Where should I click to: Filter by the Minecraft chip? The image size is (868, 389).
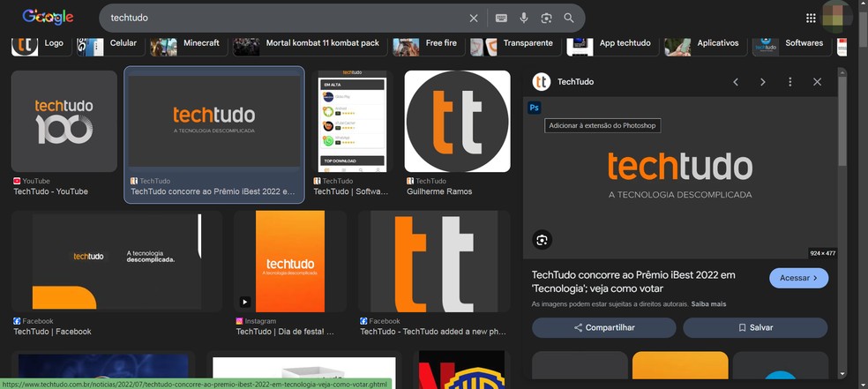[x=189, y=45]
